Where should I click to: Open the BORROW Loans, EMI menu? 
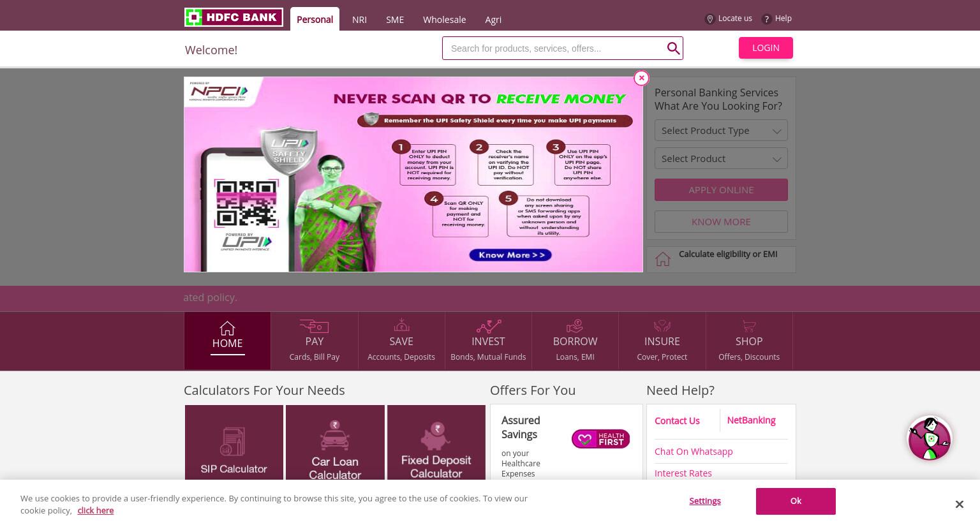pos(575,341)
